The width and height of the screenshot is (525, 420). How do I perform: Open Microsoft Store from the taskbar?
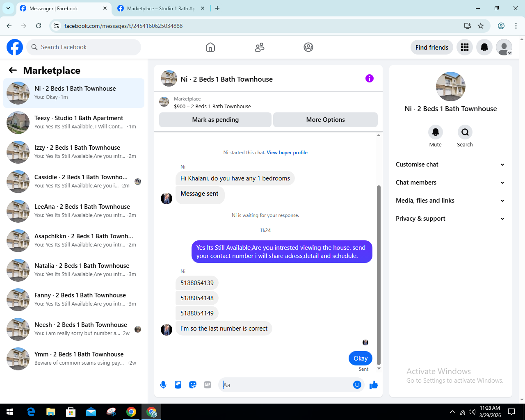coord(71,412)
